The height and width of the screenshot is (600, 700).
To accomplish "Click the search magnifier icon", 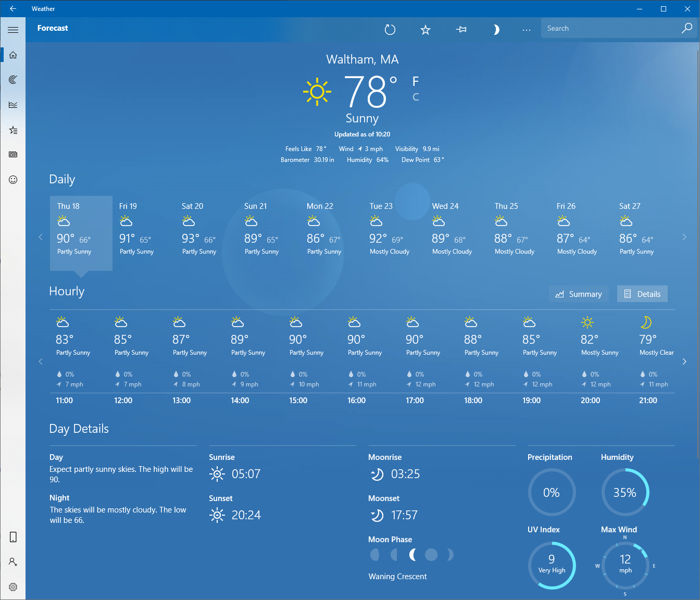I will (x=686, y=28).
